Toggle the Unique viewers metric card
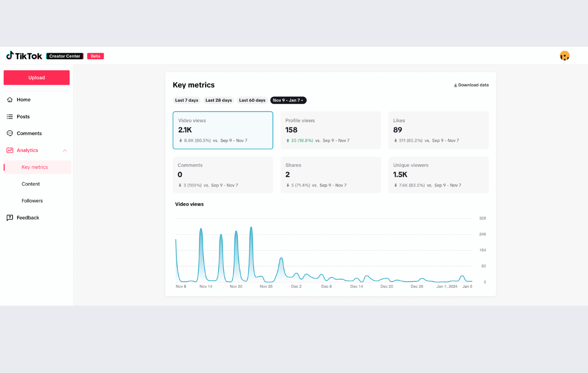The image size is (588, 373). click(x=438, y=174)
